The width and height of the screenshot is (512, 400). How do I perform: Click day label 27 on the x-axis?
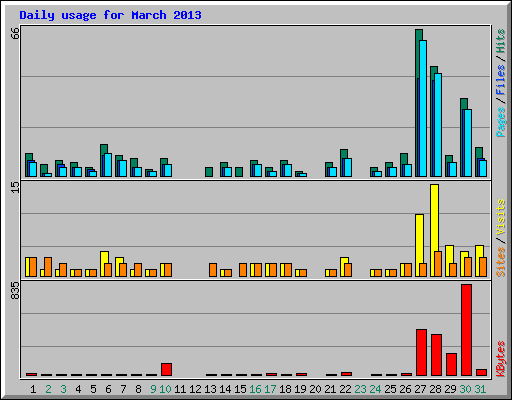tap(420, 389)
